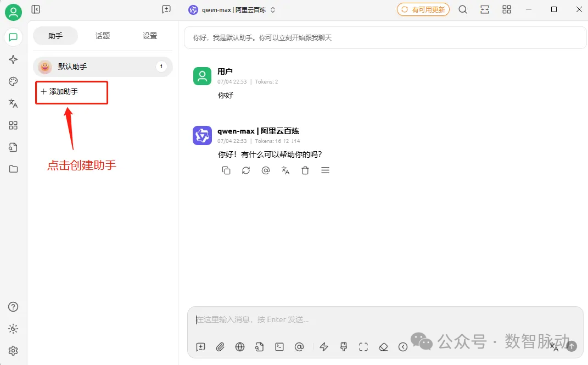Image resolution: width=588 pixels, height=365 pixels.
Task: Open settings gear in sidebar
Action: (x=13, y=351)
